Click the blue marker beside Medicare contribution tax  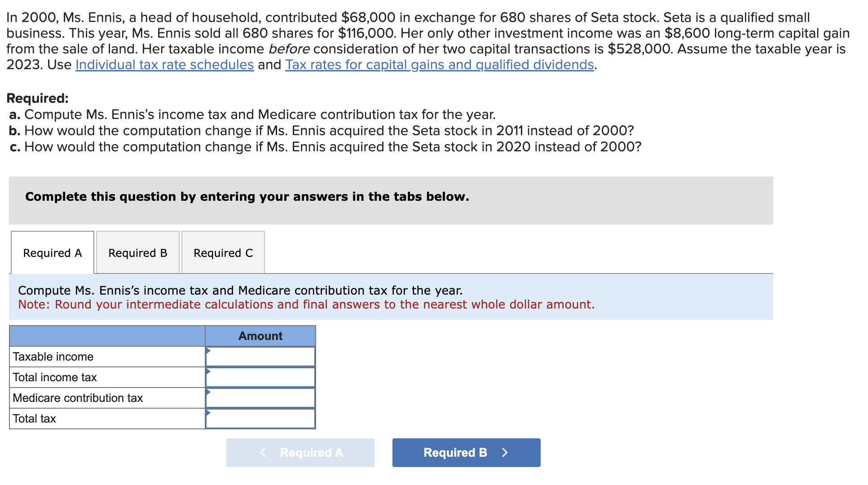coord(208,391)
